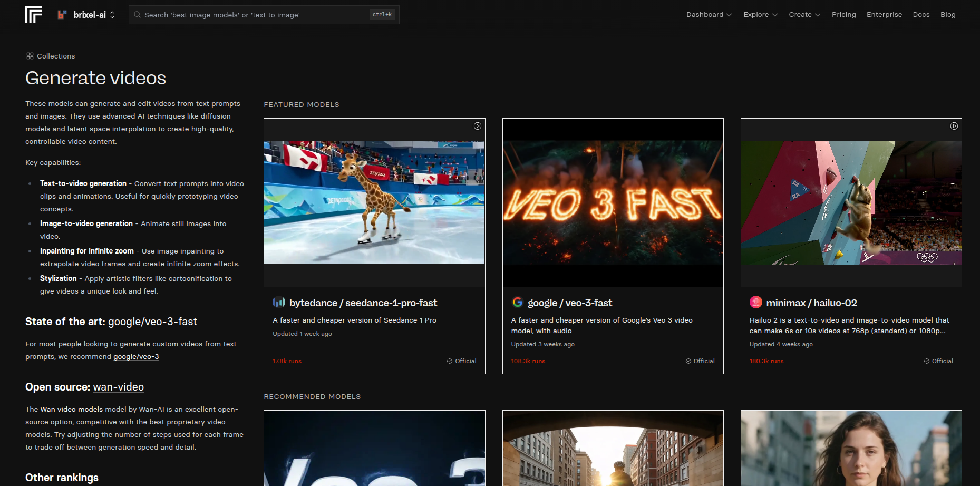Viewport: 980px width, 486px height.
Task: Click the Google logo icon
Action: point(517,302)
